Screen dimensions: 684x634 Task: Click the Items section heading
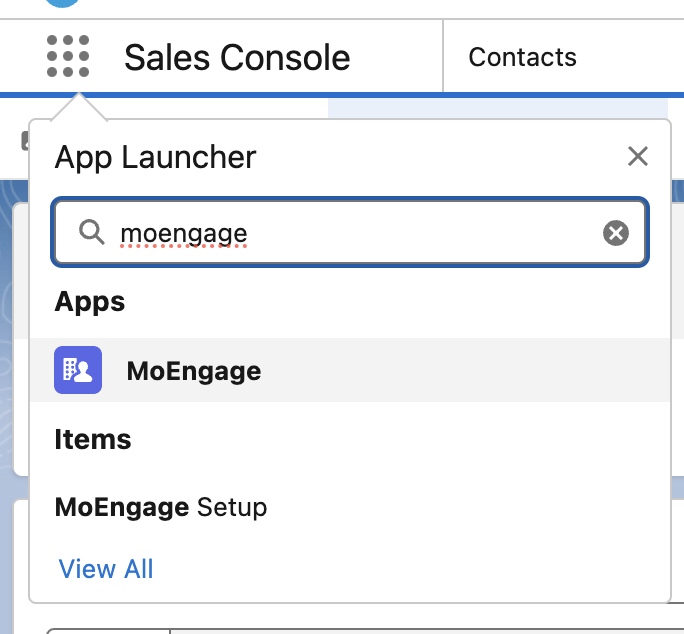[92, 439]
